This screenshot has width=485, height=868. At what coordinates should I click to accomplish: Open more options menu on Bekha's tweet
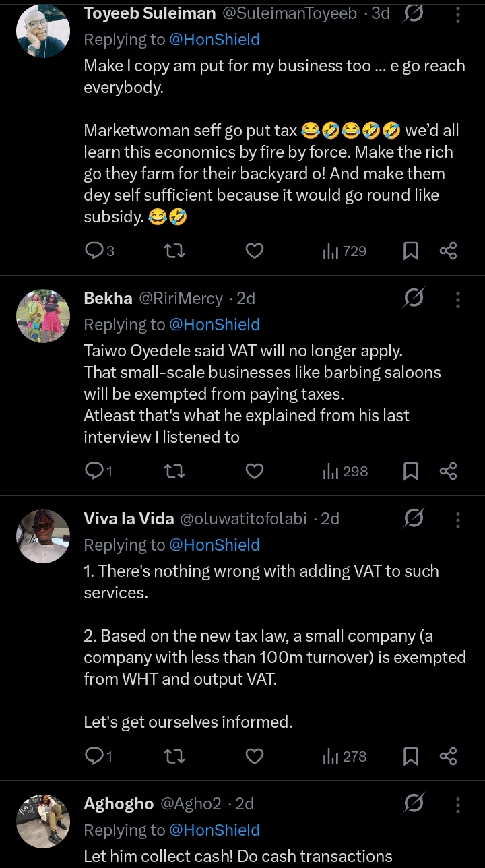click(458, 299)
